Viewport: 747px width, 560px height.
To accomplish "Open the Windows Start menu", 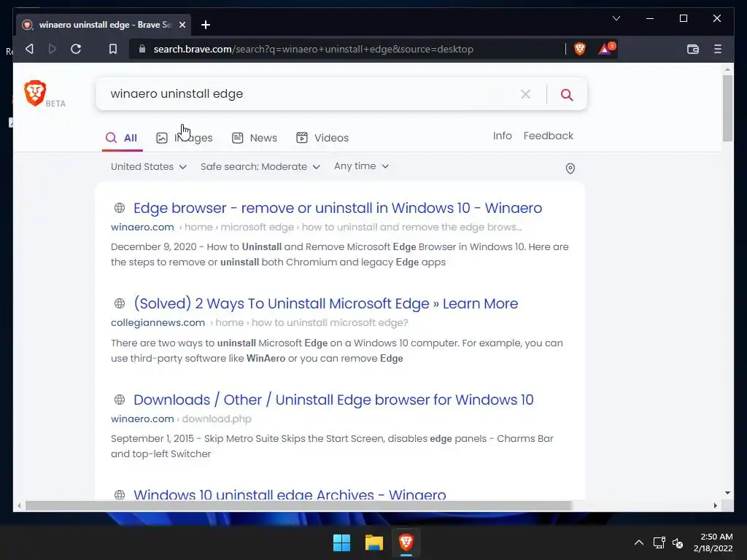I will point(341,542).
